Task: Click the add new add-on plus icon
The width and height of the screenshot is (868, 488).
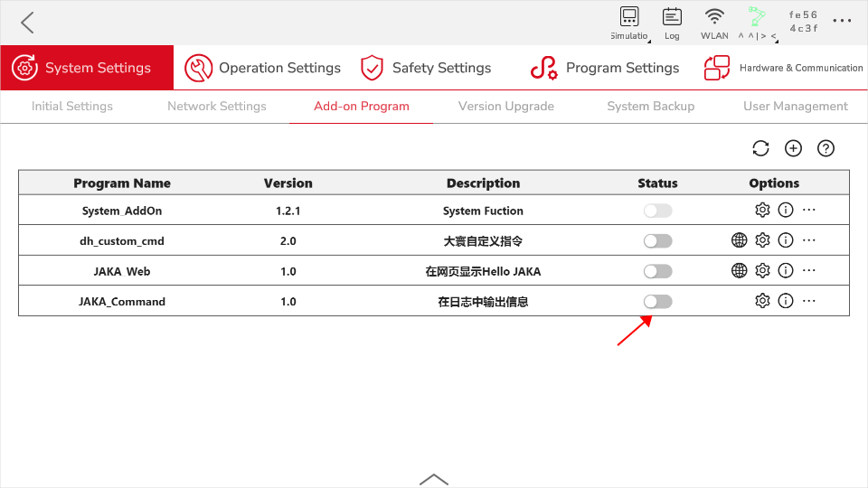Action: click(x=793, y=148)
